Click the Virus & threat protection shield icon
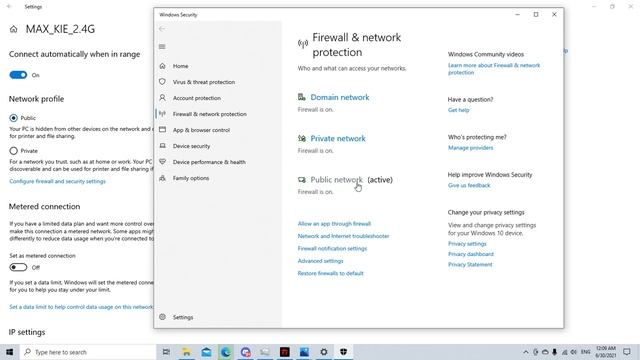Image resolution: width=640 pixels, height=360 pixels. (x=162, y=82)
